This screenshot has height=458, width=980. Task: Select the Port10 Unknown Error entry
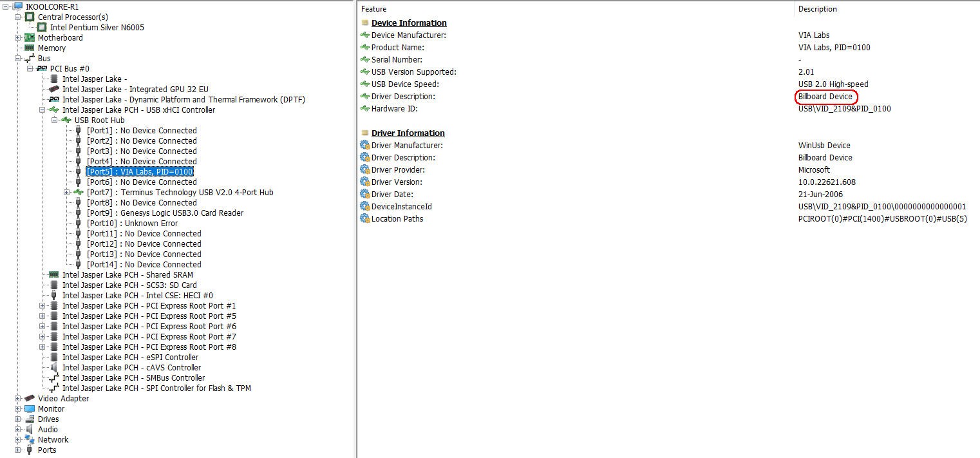tap(132, 223)
